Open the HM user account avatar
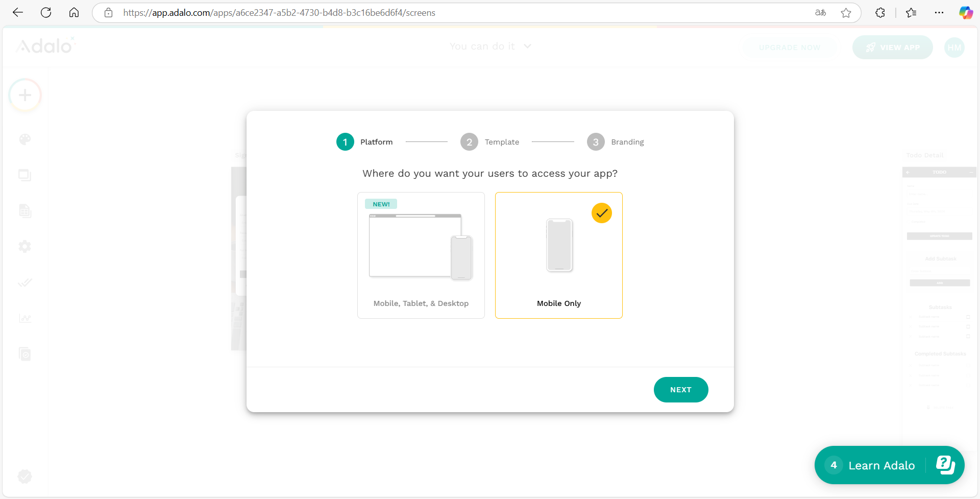Image resolution: width=980 pixels, height=499 pixels. click(954, 47)
